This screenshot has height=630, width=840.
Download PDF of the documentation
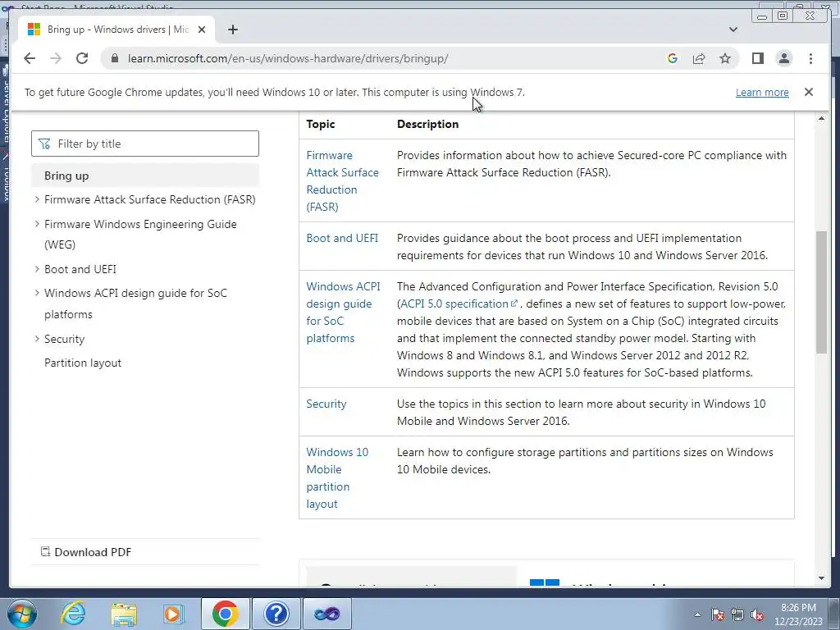(86, 552)
